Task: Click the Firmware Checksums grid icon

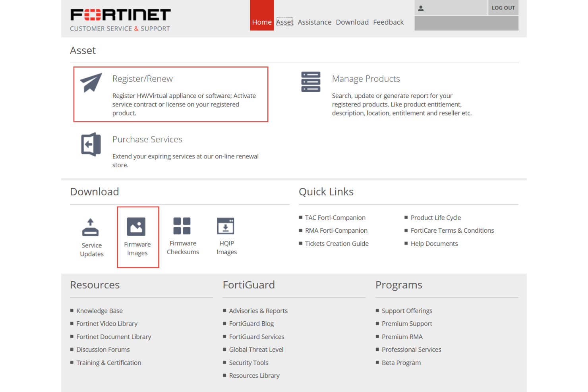Action: (182, 226)
